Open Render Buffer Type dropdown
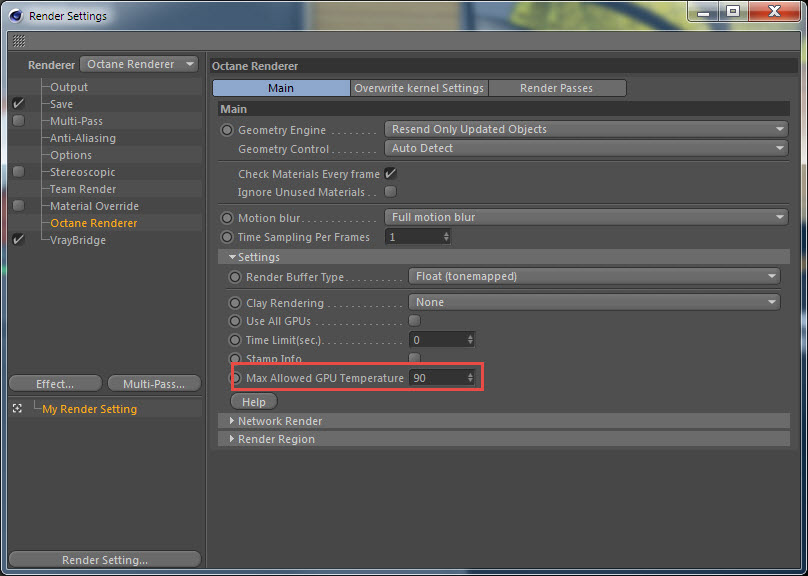The height and width of the screenshot is (576, 808). click(594, 277)
